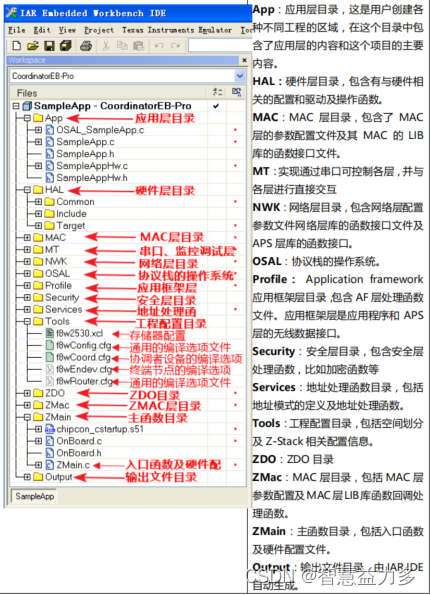Collapse the ZMain folder

pos(27,417)
